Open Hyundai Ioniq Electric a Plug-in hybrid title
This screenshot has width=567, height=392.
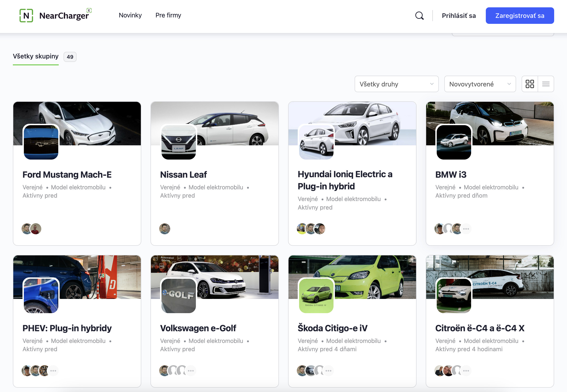[x=345, y=180]
